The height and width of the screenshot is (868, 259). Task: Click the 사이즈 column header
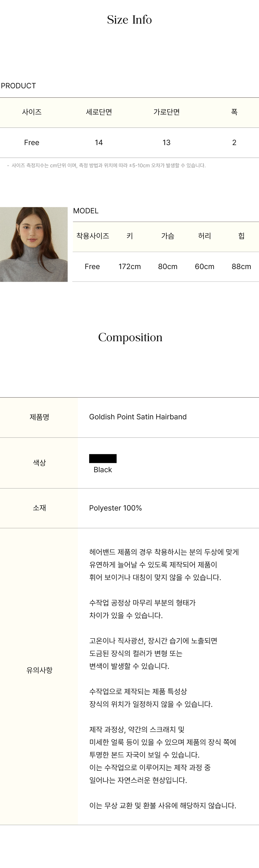click(32, 112)
